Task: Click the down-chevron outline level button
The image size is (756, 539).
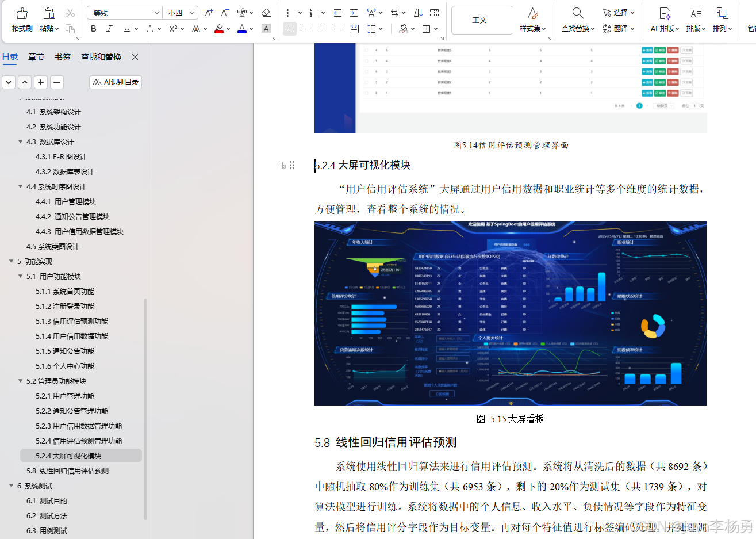Action: (9, 82)
